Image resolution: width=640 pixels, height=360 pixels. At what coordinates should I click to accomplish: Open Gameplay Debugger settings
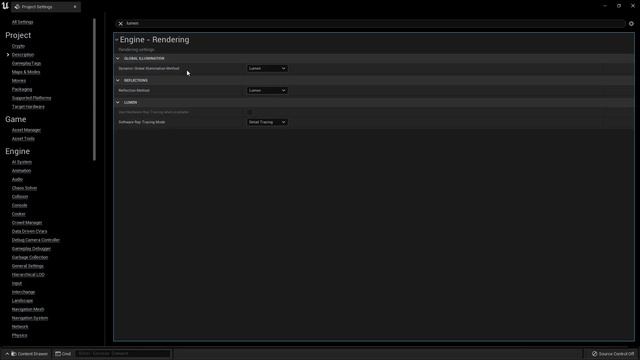click(31, 249)
